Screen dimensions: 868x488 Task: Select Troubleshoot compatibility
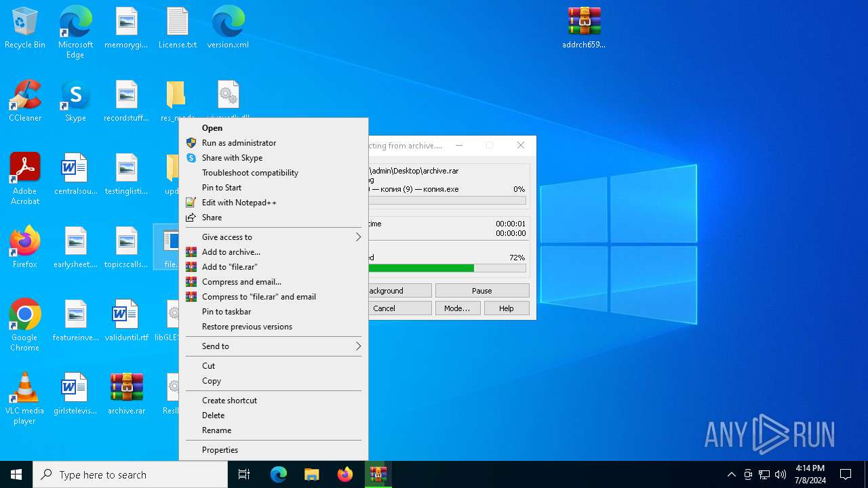(273, 173)
